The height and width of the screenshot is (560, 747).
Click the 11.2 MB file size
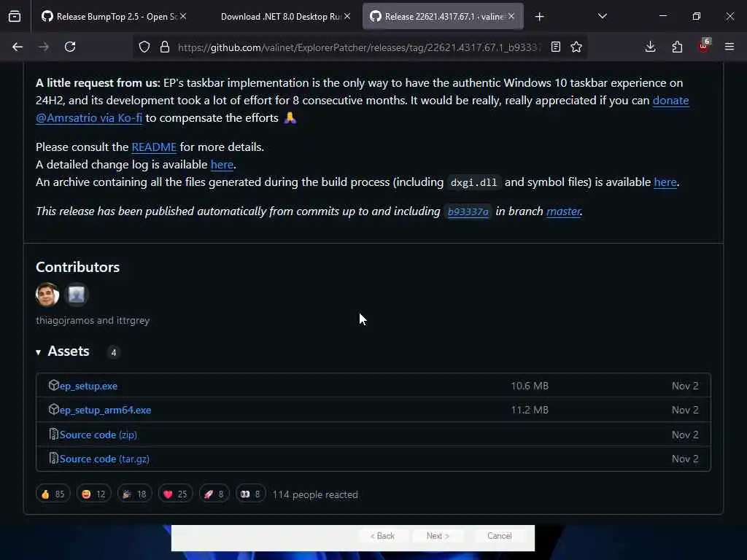tap(530, 410)
